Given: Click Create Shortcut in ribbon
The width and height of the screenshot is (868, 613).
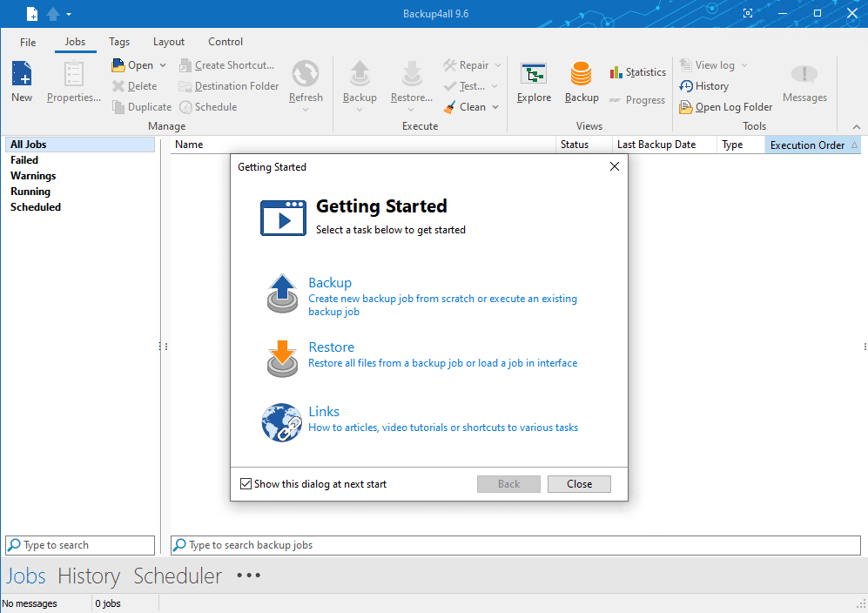Looking at the screenshot, I should click(x=227, y=65).
